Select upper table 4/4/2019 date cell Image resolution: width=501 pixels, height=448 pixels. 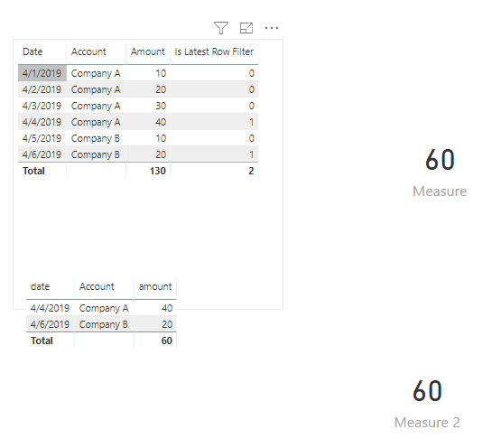click(x=42, y=122)
